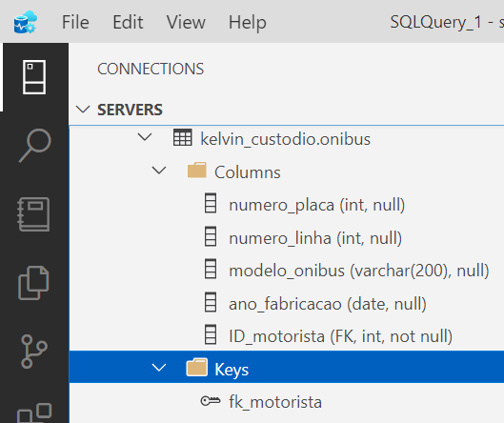Click the key icon beside fk_motorista
The height and width of the screenshot is (423, 504).
(211, 401)
